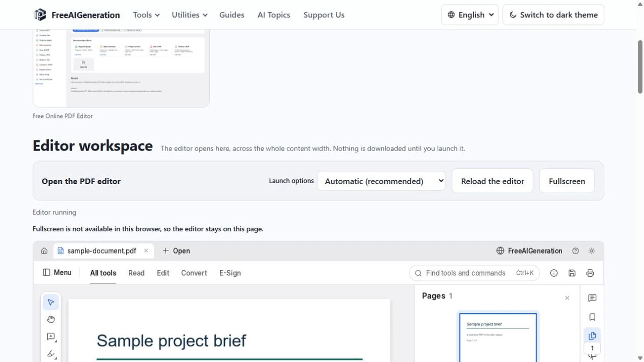
Task: Open the AI Topics link
Action: 274,15
